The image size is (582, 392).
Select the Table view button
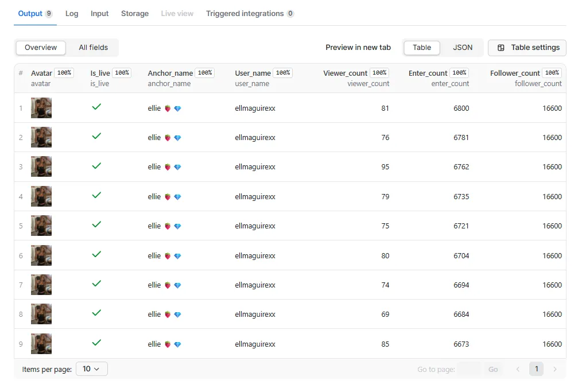pos(422,48)
